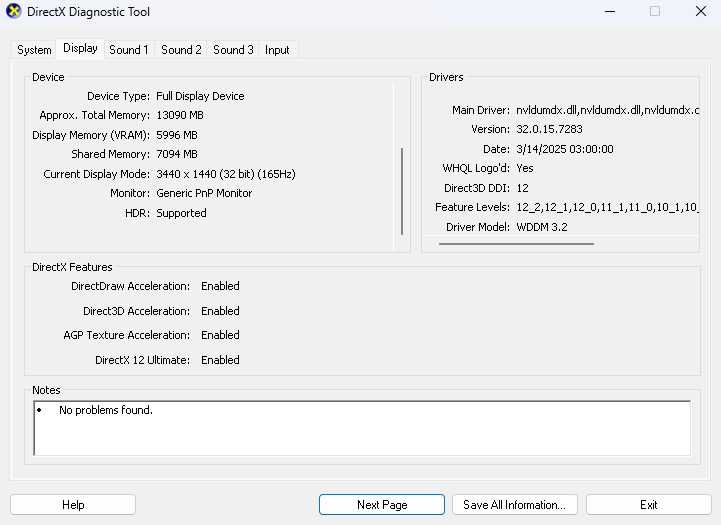The image size is (721, 525).
Task: Click the AGP Texture Acceleration 'Enabled' value
Action: [x=220, y=335]
